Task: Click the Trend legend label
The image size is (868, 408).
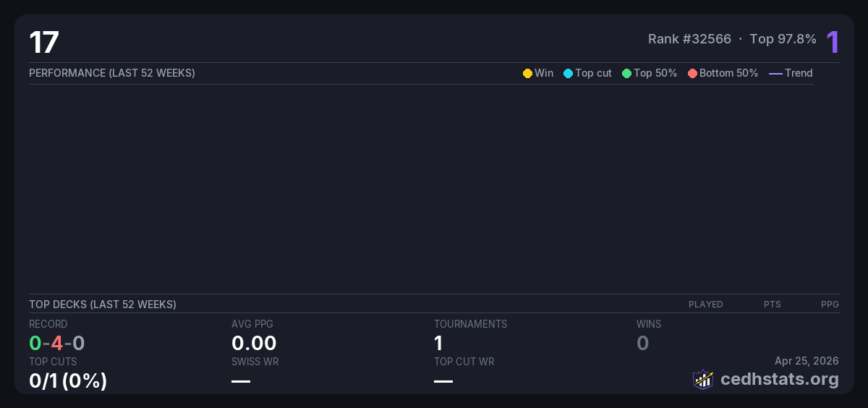Action: coord(799,73)
